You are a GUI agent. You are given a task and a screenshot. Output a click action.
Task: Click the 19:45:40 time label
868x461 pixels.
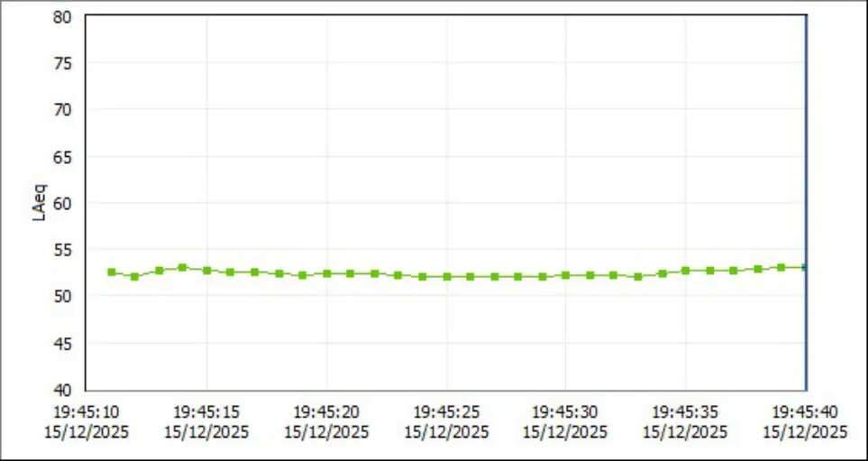[806, 412]
